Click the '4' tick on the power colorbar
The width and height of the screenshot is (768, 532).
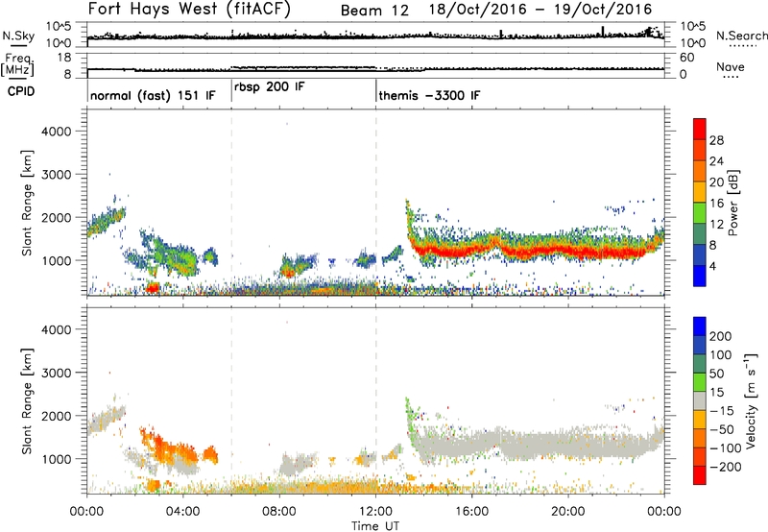(712, 266)
